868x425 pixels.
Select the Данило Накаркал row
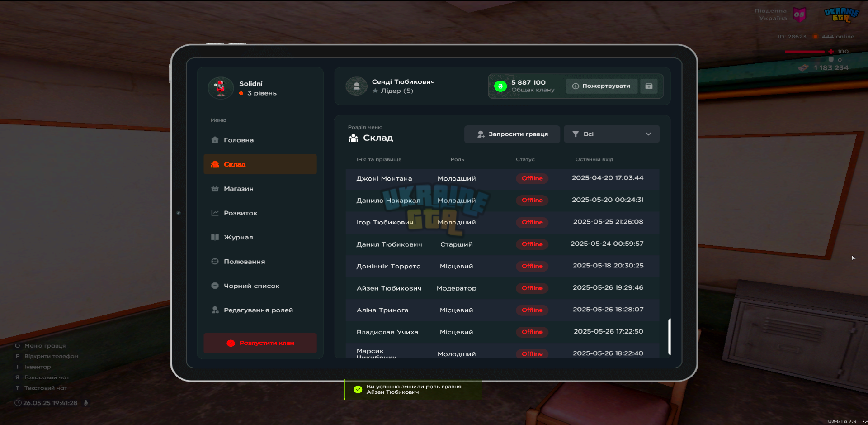(x=502, y=200)
